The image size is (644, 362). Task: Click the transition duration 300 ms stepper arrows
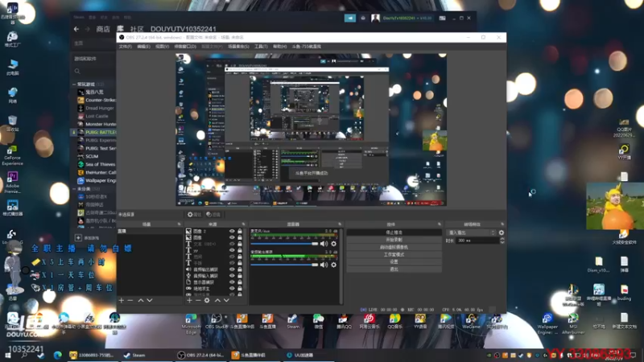[502, 241]
